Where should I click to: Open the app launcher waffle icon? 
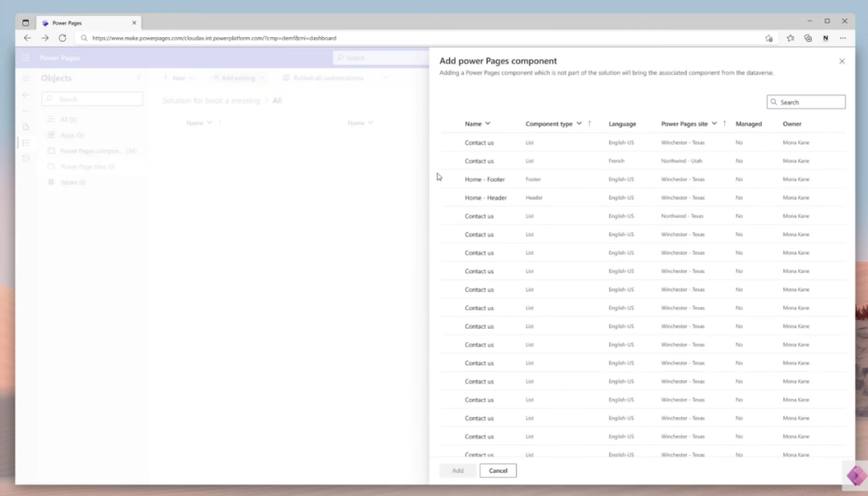[26, 58]
